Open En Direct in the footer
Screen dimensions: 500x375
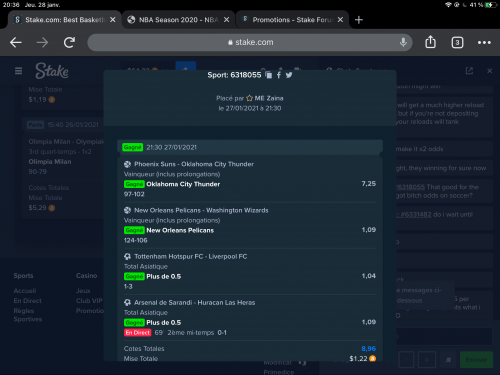28,301
